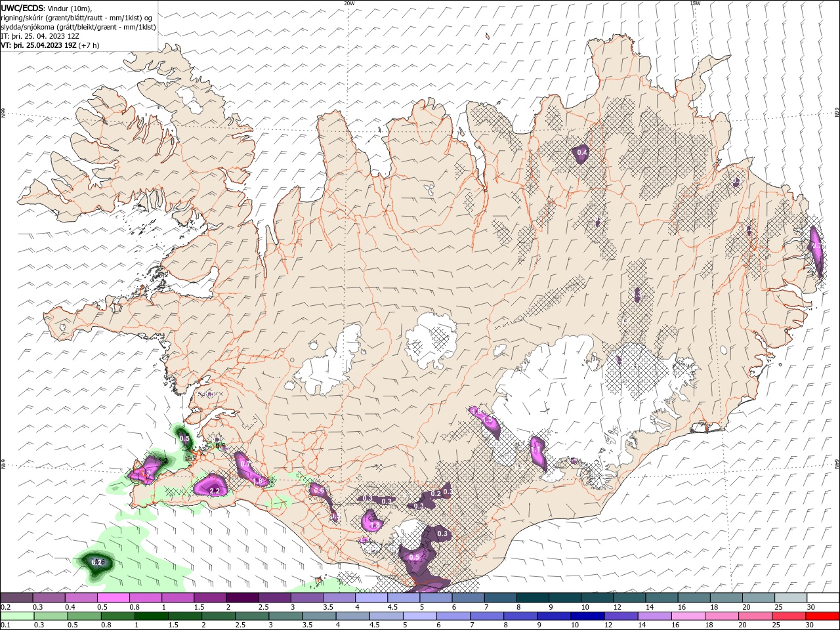840x630 pixels.
Task: Click the 15W longitude label
Action: click(695, 3)
